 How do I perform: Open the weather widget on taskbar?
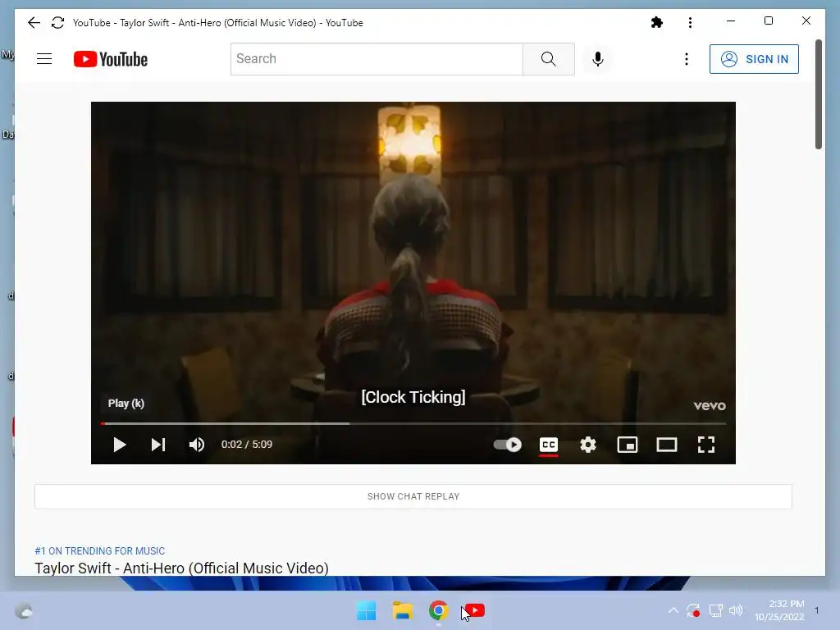pos(24,610)
